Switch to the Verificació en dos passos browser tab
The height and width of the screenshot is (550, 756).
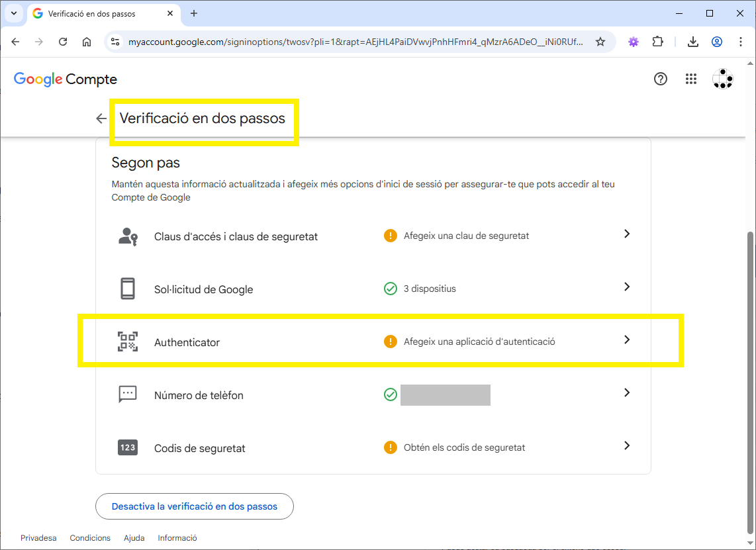(x=93, y=13)
